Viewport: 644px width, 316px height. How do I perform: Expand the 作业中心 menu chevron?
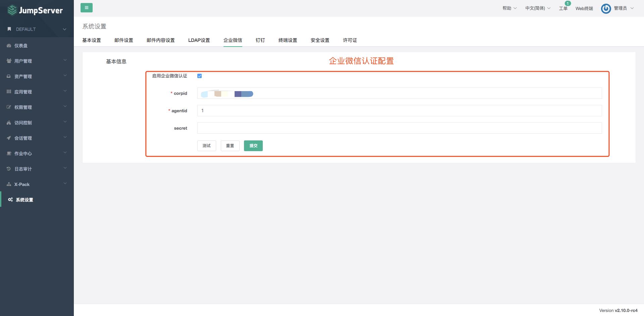point(65,153)
